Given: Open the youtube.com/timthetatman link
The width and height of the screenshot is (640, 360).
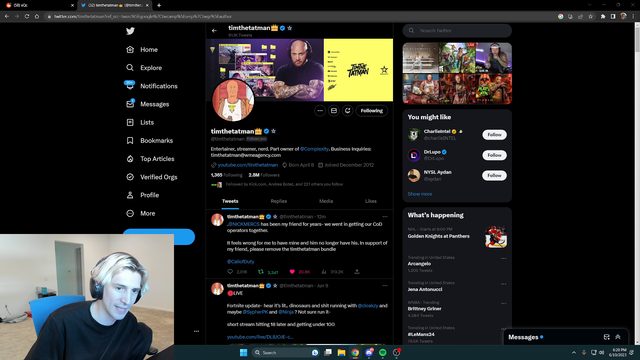Looking at the screenshot, I should (x=247, y=165).
